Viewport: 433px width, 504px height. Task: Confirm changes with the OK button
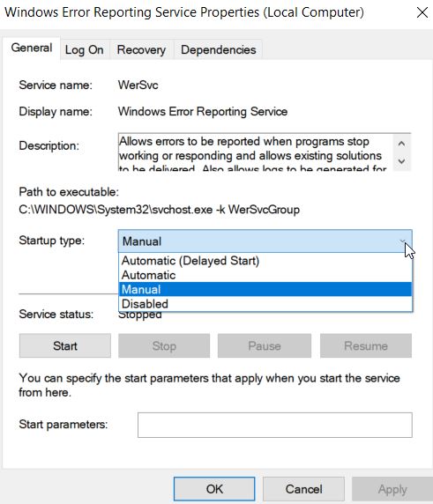pyautogui.click(x=214, y=489)
